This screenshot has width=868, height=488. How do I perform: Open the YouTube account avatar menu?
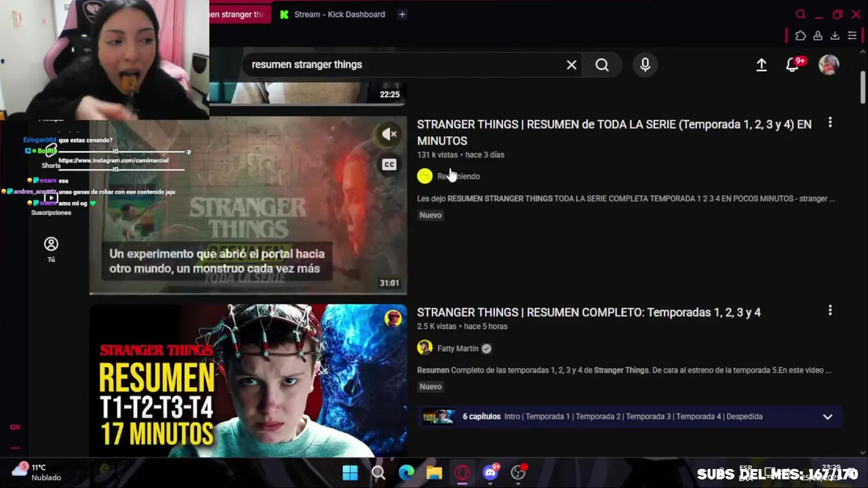(829, 64)
